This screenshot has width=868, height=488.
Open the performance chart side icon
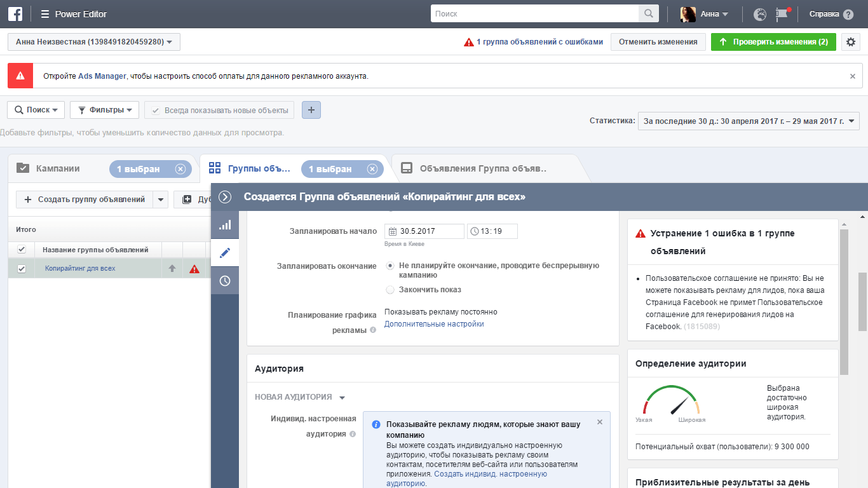225,225
